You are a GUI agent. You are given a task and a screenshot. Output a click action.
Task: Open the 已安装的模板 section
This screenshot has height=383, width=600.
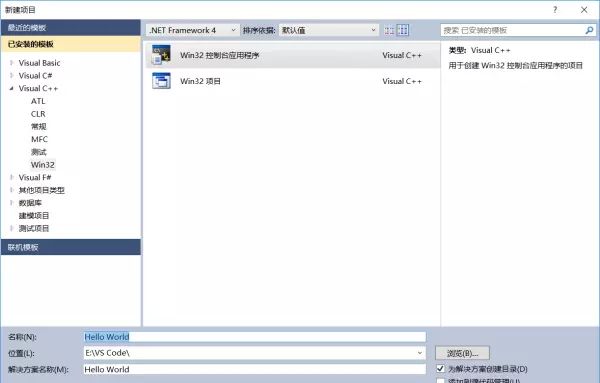click(x=71, y=44)
